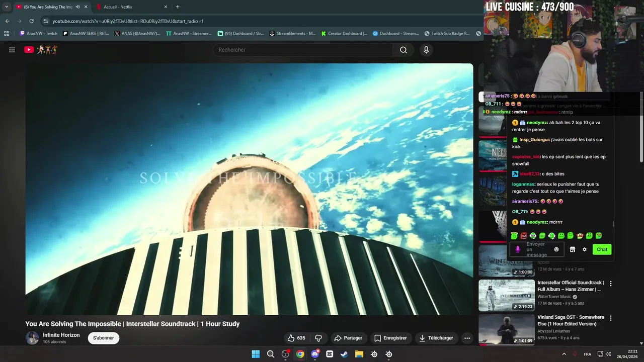Subscribe with the S'abonner button
The width and height of the screenshot is (644, 362).
pyautogui.click(x=104, y=338)
